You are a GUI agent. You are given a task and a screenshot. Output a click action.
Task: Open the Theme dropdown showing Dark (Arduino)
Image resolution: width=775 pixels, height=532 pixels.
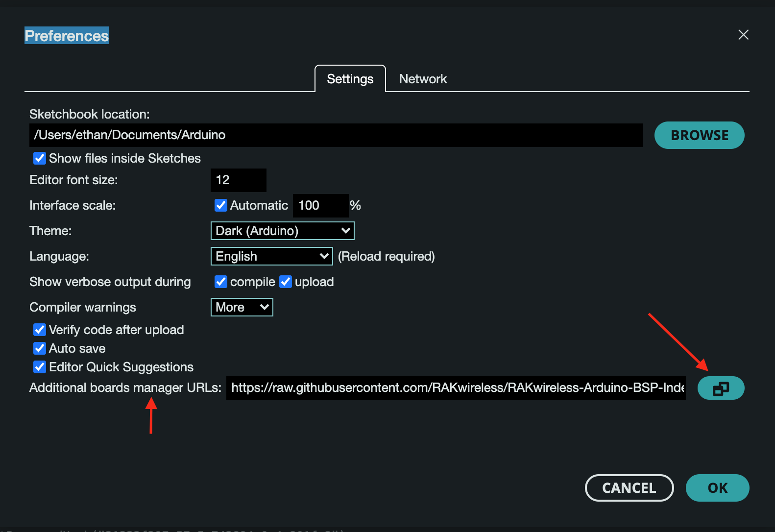point(282,231)
